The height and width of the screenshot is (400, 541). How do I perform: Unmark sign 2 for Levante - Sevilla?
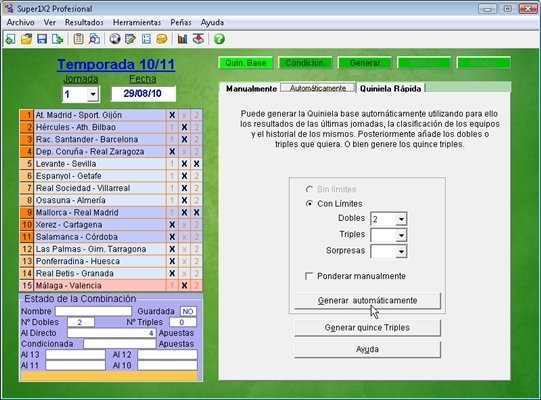tap(196, 164)
